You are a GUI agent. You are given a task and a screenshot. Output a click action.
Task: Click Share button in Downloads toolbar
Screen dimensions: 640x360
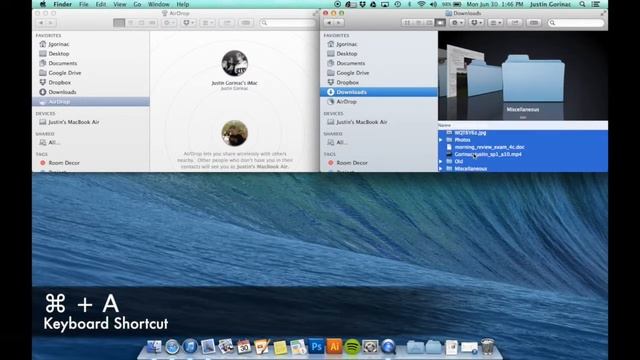pyautogui.click(x=515, y=23)
